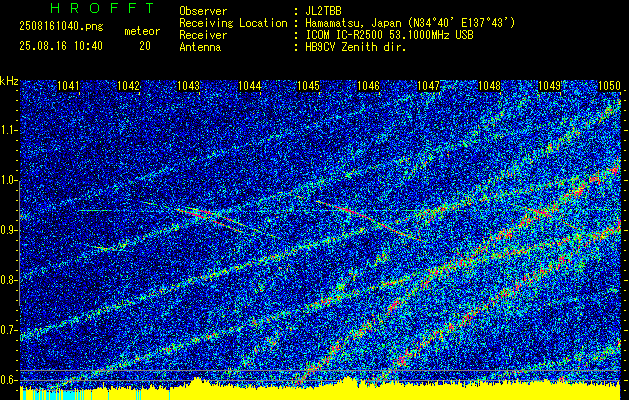Click the 1048 time axis marker
Viewport: 629px width, 400px height.
point(489,86)
